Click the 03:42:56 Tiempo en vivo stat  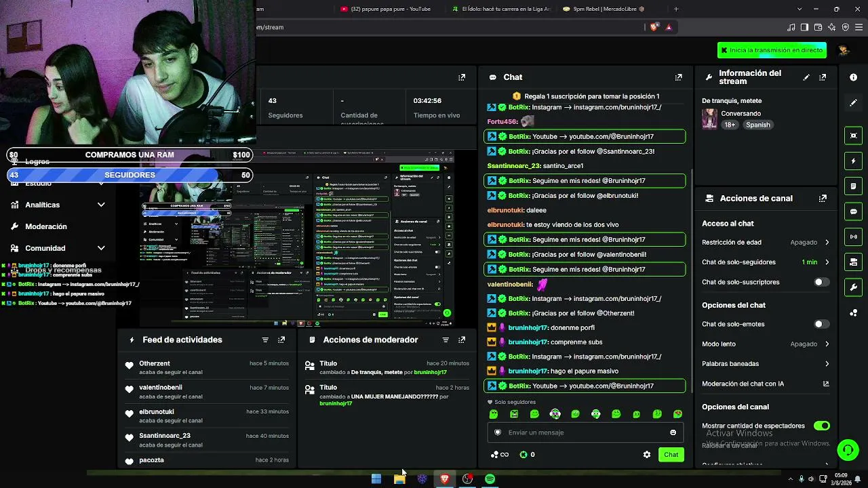(x=436, y=108)
